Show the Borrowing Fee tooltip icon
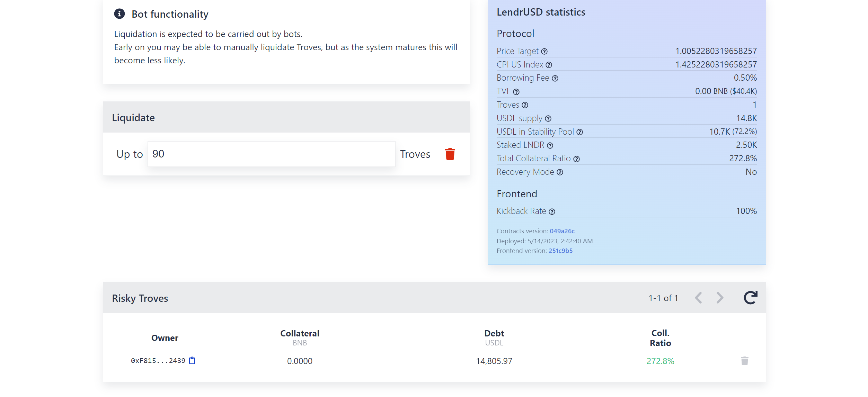The height and width of the screenshot is (397, 868). (555, 79)
